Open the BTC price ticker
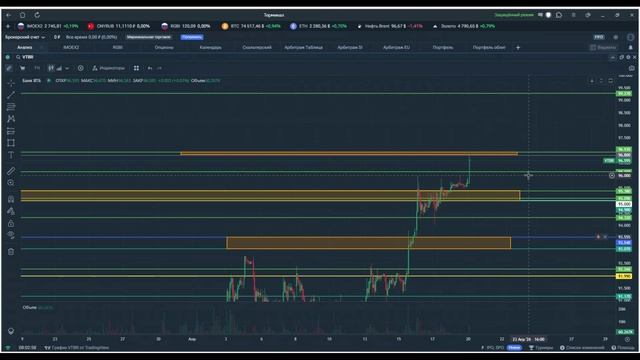 [251, 26]
